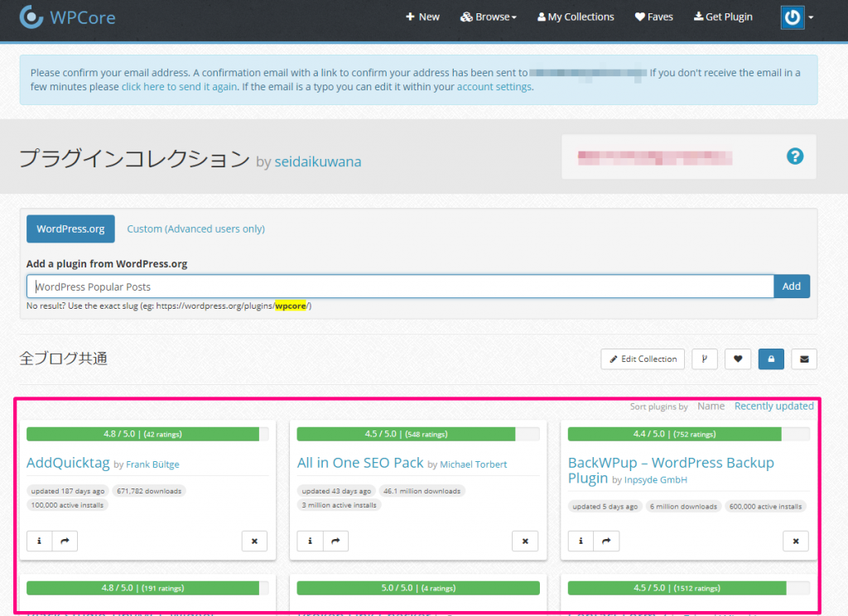Viewport: 848px width, 616px height.
Task: Click share arrow on All in One SEO Pack card
Action: pyautogui.click(x=336, y=541)
